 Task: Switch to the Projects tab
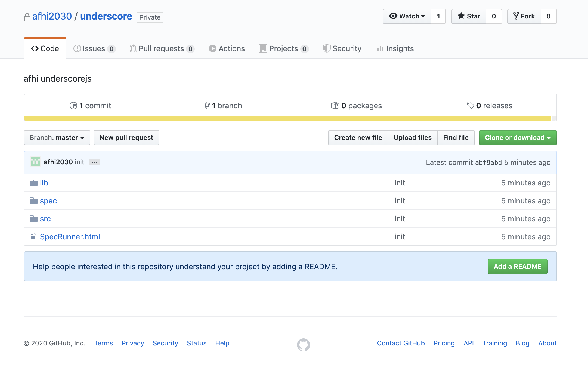pos(284,48)
